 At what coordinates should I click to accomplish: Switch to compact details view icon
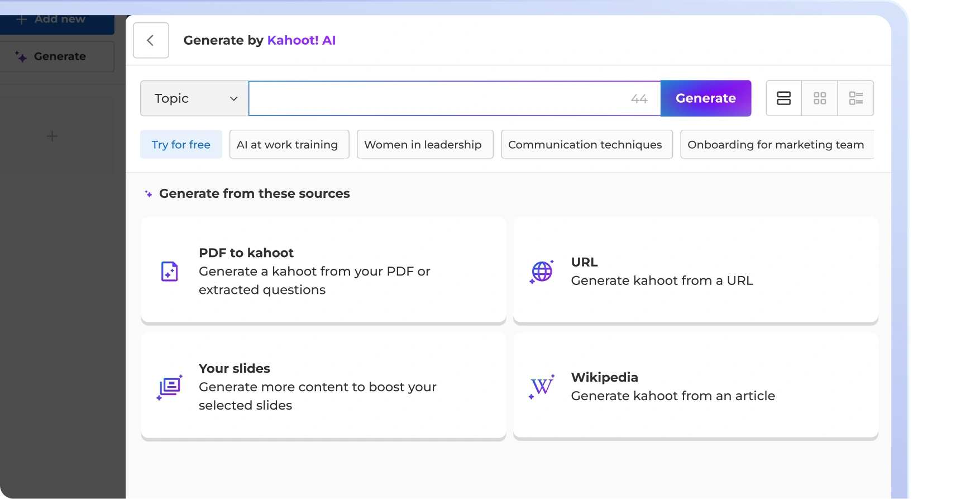tap(855, 98)
